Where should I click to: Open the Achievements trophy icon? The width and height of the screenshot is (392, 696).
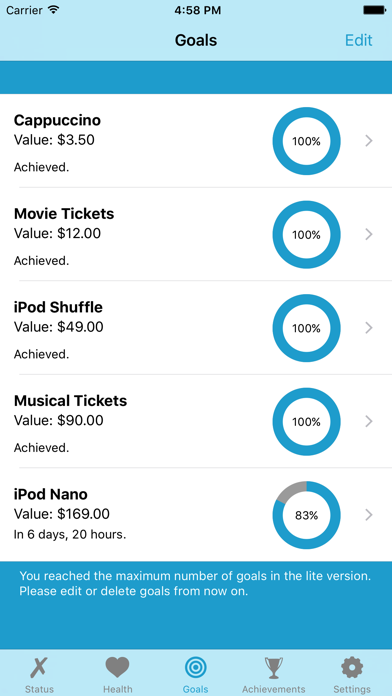point(273,668)
